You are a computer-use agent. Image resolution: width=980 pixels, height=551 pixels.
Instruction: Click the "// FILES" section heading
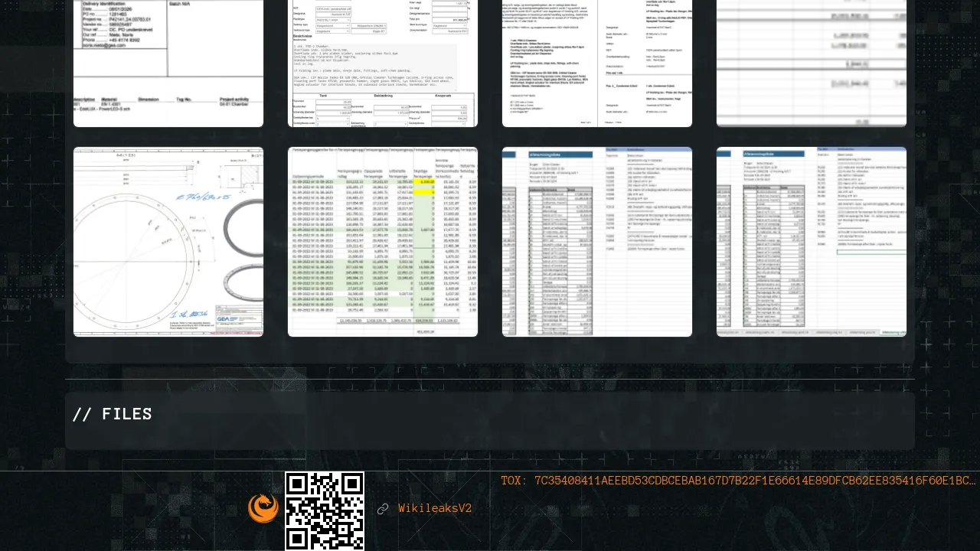point(113,414)
